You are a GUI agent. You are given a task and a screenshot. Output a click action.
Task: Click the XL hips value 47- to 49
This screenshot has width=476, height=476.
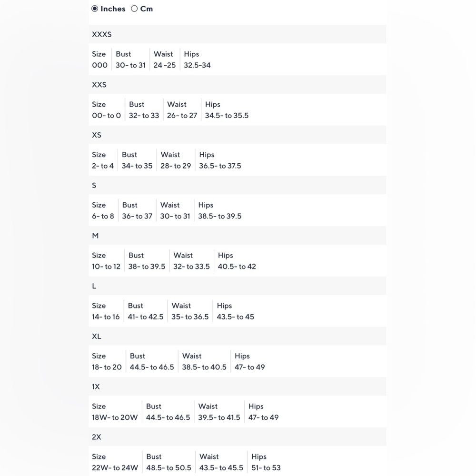click(x=249, y=367)
